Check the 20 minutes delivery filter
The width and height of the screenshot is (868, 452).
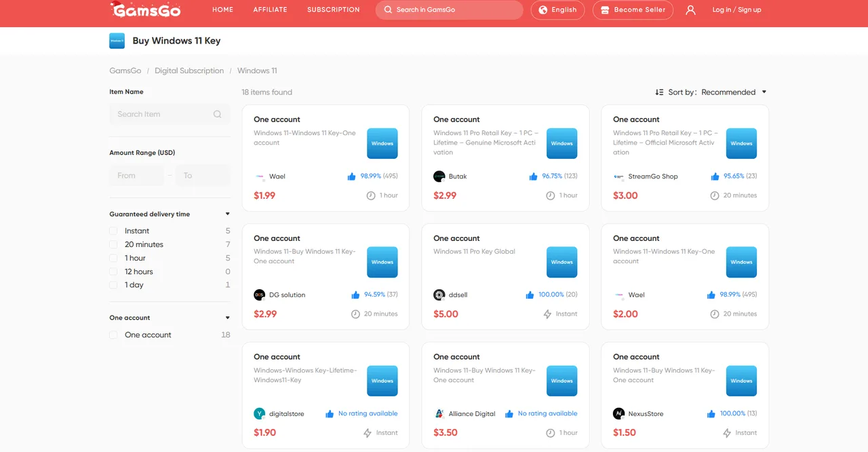click(114, 244)
